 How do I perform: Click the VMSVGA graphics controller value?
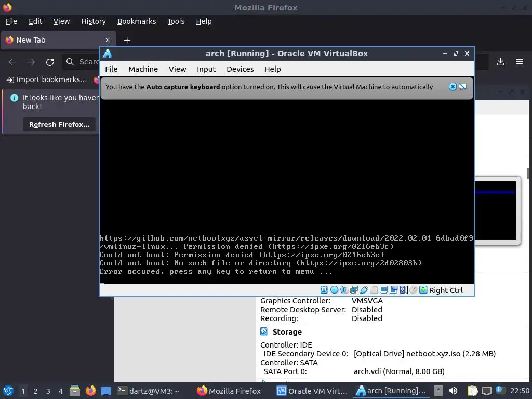coord(367,301)
